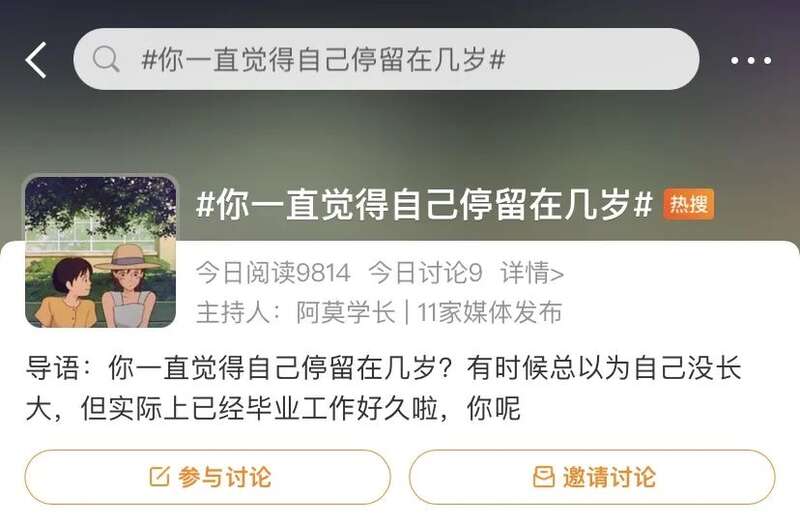Open the 11家媒体发布 media list
The height and width of the screenshot is (525, 800).
point(489,312)
